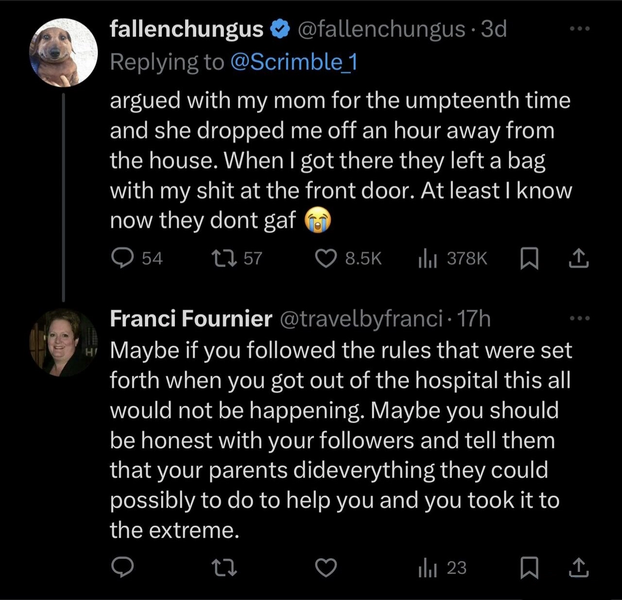Retweet Franci Fournier's reply
This screenshot has height=600, width=622.
(225, 567)
